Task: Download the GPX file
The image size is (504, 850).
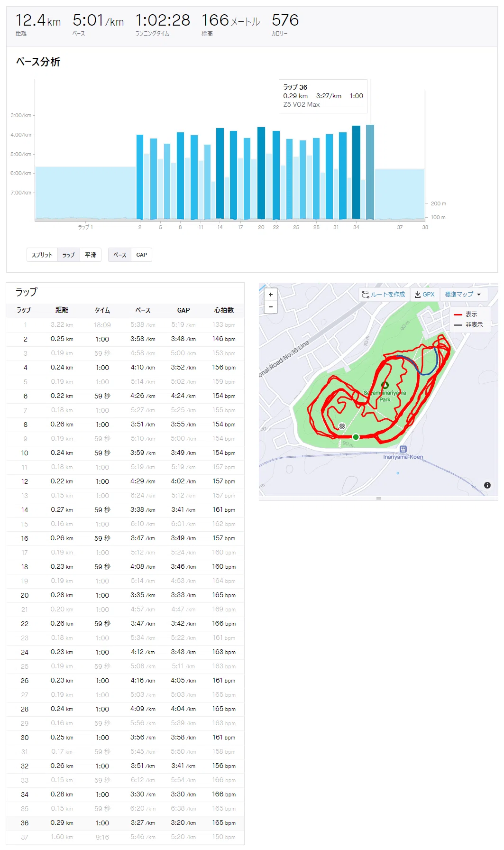Action: [x=424, y=295]
